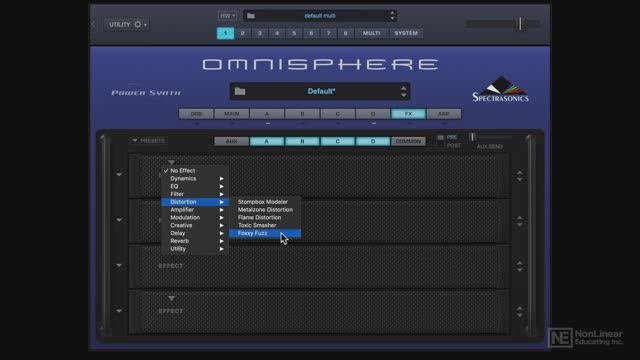
Task: Switch to the MAIN tab
Action: coord(231,114)
